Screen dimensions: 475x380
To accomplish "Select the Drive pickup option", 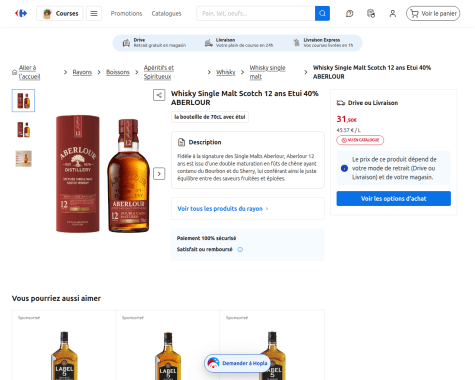I will [x=155, y=43].
